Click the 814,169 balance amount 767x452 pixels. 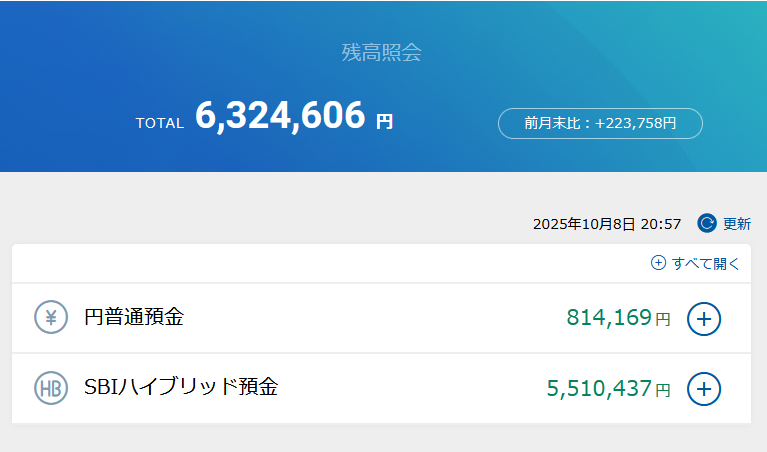click(x=609, y=319)
